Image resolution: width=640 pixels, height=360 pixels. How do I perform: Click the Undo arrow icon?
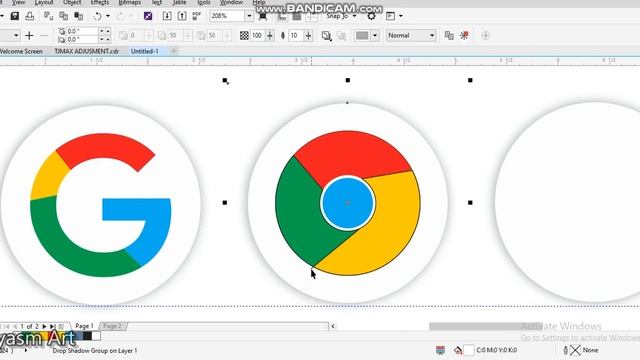(x=98, y=16)
